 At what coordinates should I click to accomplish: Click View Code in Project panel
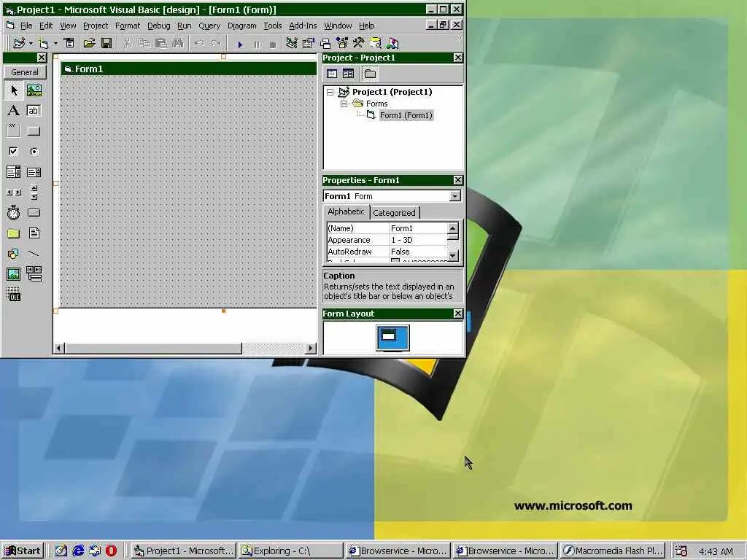click(x=332, y=74)
